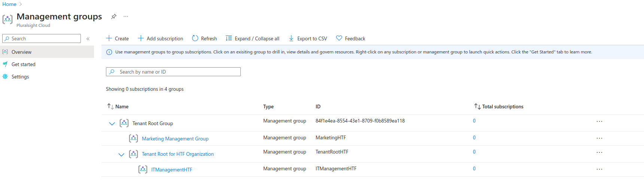Pin Management groups page to dashboard

coord(114,16)
